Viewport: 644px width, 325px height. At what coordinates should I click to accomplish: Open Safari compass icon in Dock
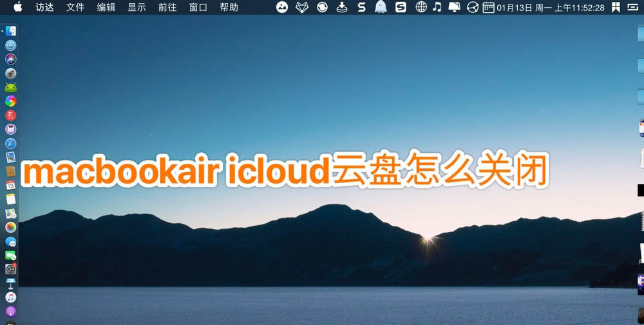click(11, 143)
